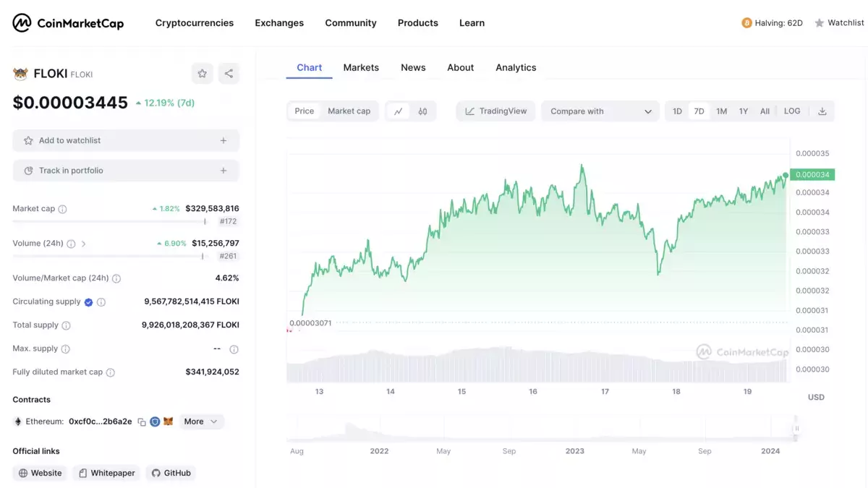The height and width of the screenshot is (488, 868).
Task: Click the Volume/Market cap info icon
Action: point(116,278)
